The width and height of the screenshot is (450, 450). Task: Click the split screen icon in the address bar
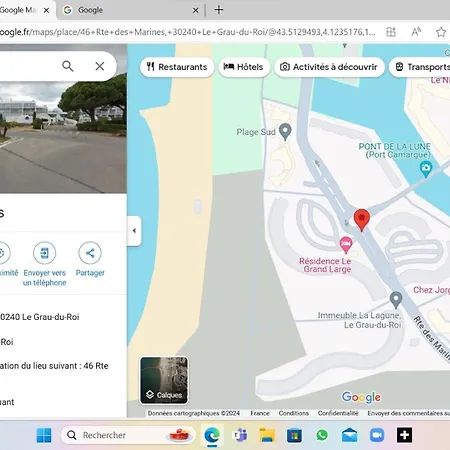(x=391, y=32)
